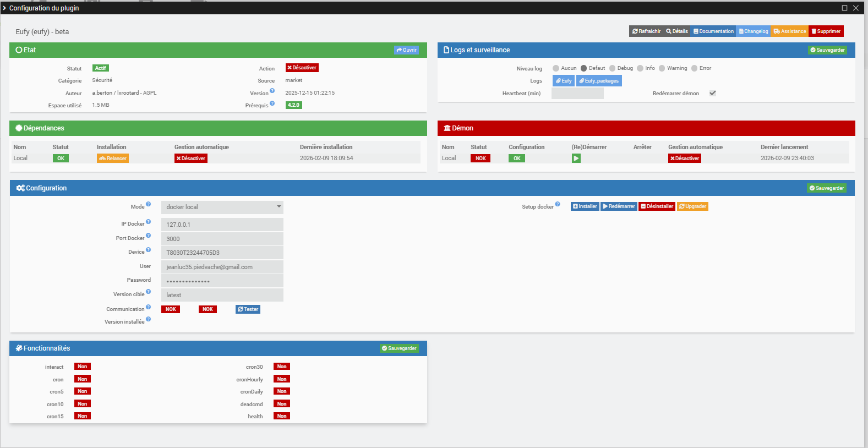Click the Démon NOK status badge
The height and width of the screenshot is (448, 868).
pos(481,159)
